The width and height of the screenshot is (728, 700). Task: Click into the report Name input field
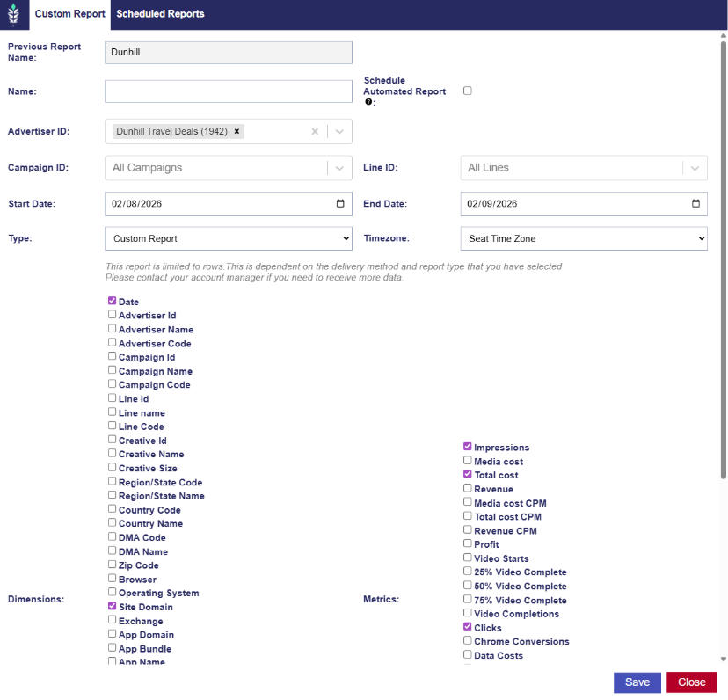point(228,91)
